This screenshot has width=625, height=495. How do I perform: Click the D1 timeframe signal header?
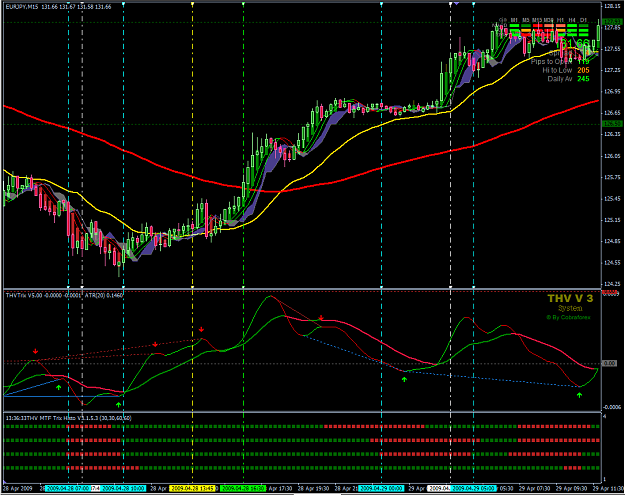584,20
